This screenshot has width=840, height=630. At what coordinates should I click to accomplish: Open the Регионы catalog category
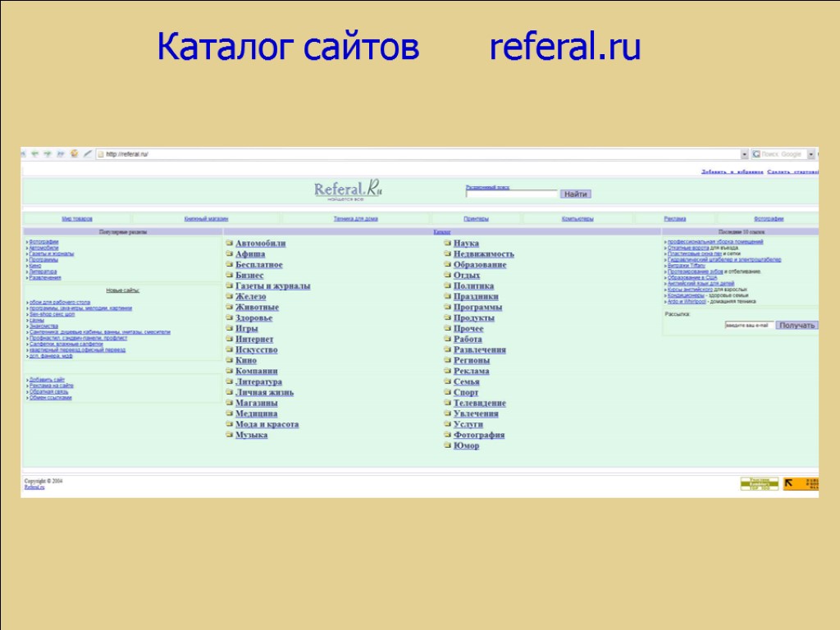tap(472, 360)
